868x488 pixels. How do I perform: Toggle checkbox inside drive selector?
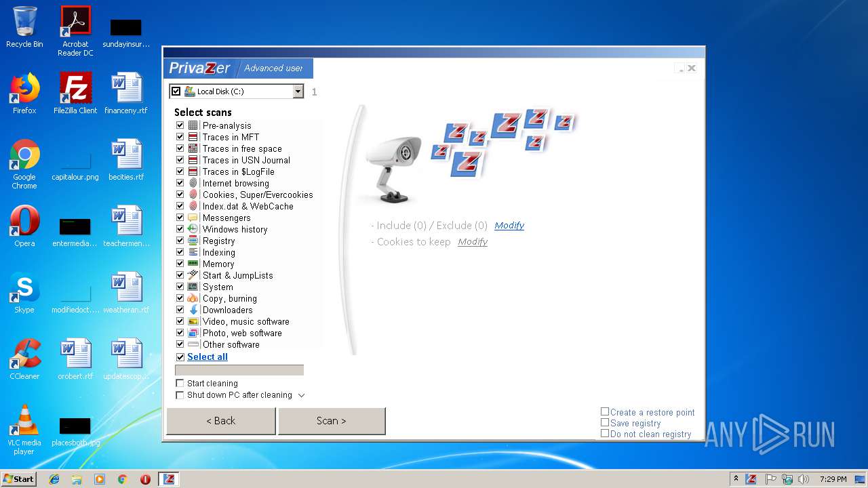tap(176, 91)
